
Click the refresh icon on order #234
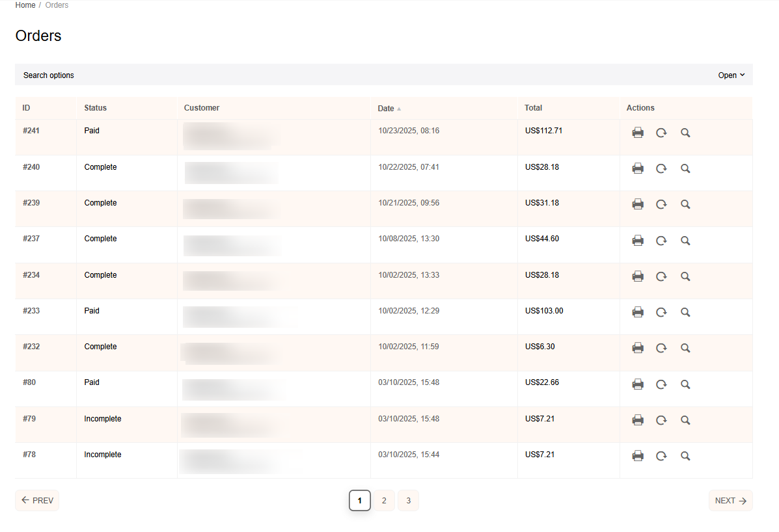click(661, 276)
